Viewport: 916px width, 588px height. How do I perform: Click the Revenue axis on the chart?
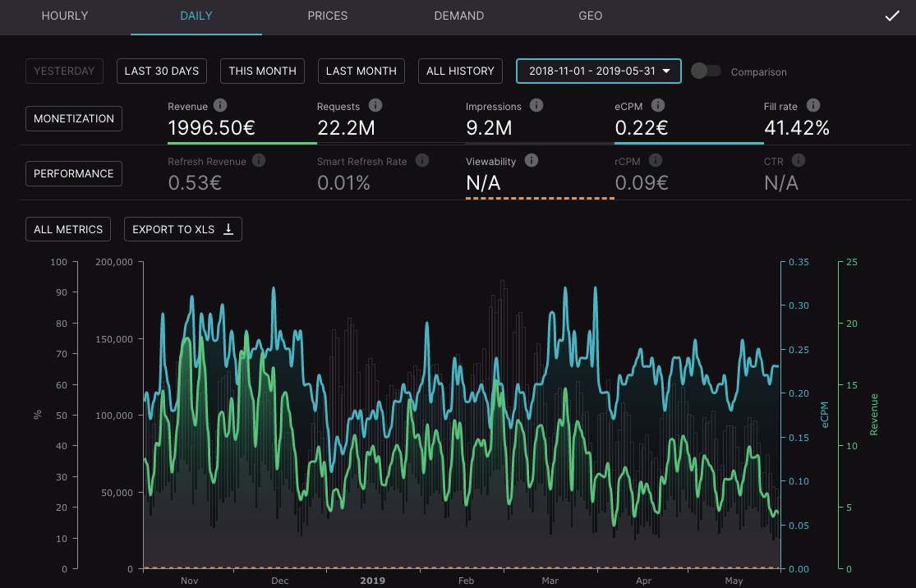874,415
